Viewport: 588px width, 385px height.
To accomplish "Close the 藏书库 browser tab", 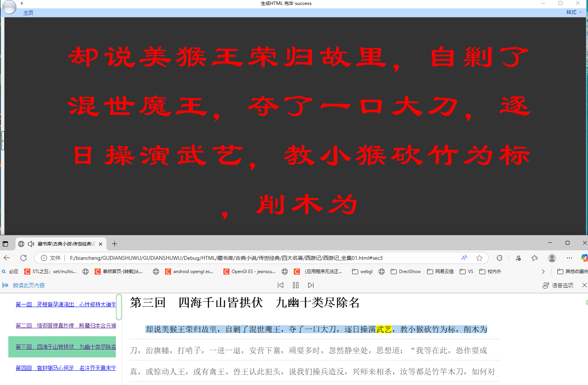I will tap(100, 244).
